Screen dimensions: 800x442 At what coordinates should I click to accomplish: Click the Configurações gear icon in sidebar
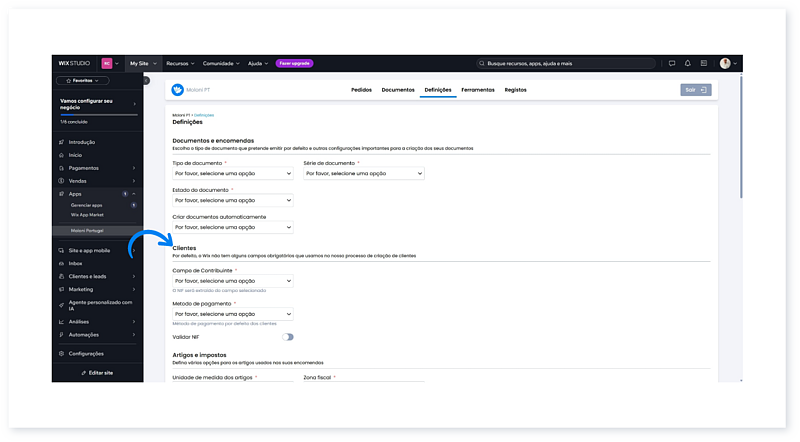61,353
